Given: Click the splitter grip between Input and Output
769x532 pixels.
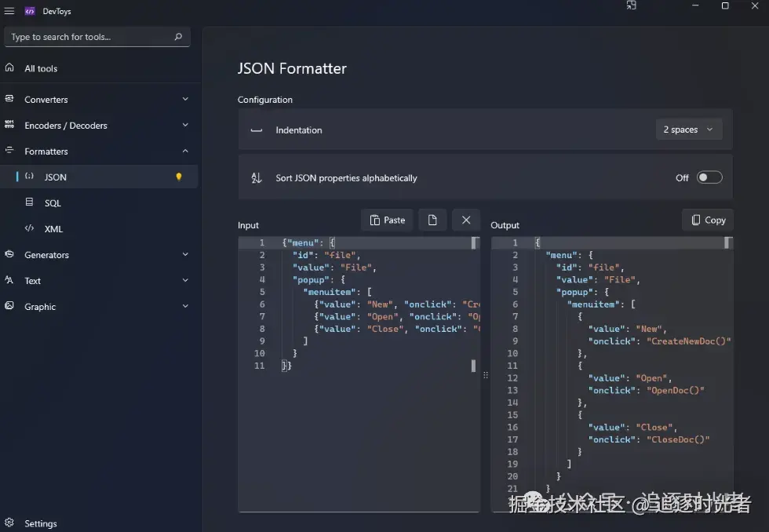Looking at the screenshot, I should coord(486,375).
